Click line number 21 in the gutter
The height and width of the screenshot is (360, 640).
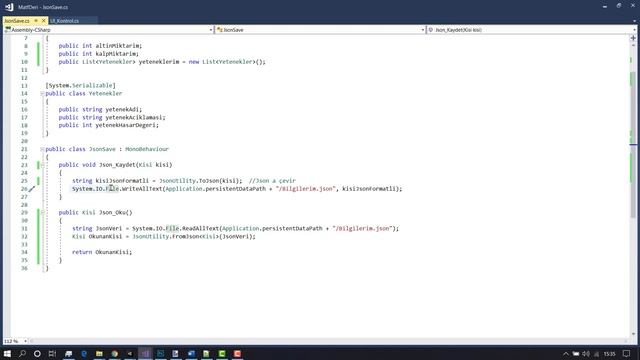(x=24, y=149)
